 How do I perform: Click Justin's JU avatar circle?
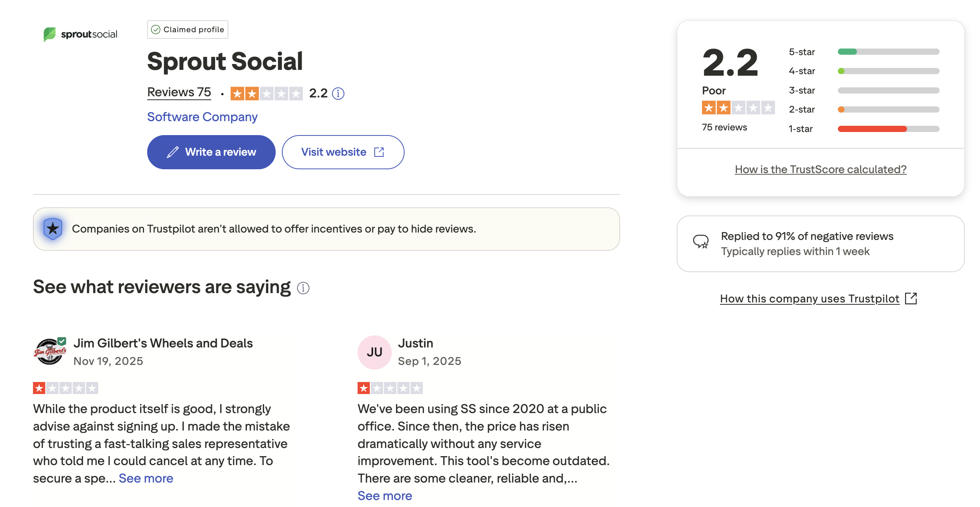[374, 352]
